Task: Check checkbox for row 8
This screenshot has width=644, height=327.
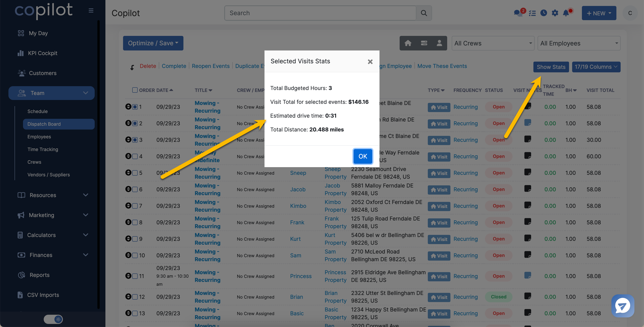Action: (x=135, y=223)
